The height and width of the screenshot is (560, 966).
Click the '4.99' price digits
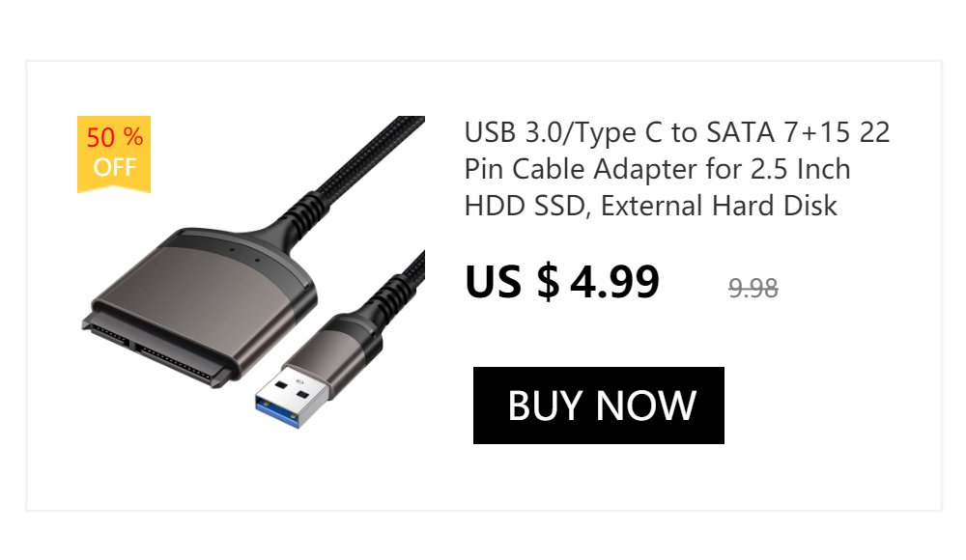pyautogui.click(x=614, y=282)
